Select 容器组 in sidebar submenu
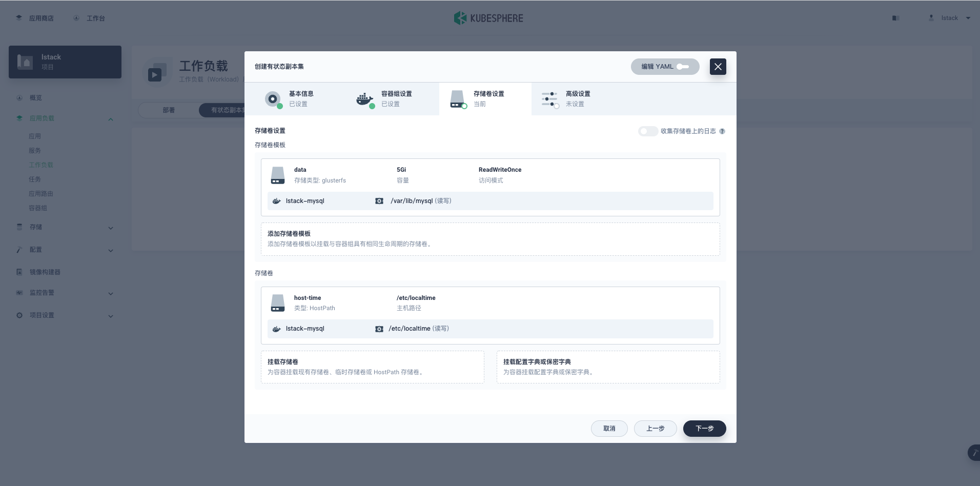The width and height of the screenshot is (980, 486). (x=38, y=208)
